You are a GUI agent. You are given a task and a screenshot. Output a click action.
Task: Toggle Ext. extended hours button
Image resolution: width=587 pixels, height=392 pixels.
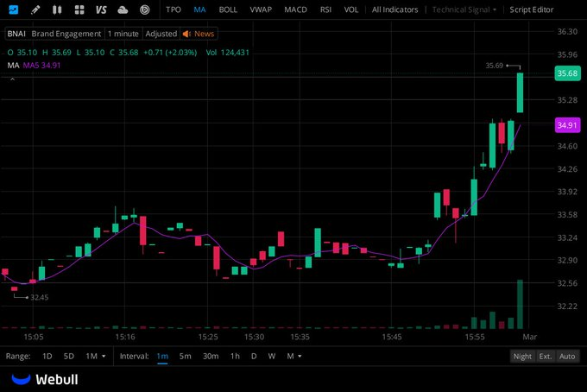(545, 357)
